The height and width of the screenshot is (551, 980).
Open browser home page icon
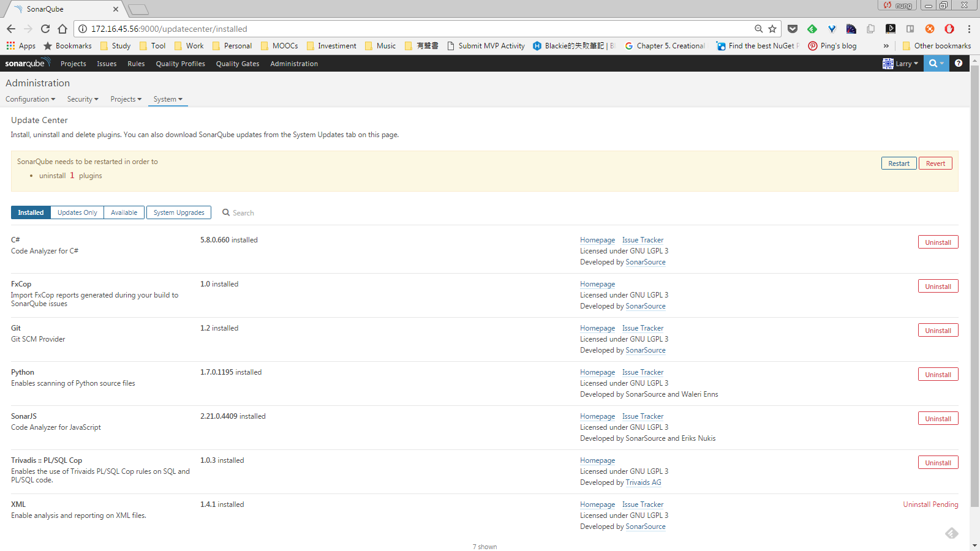62,29
